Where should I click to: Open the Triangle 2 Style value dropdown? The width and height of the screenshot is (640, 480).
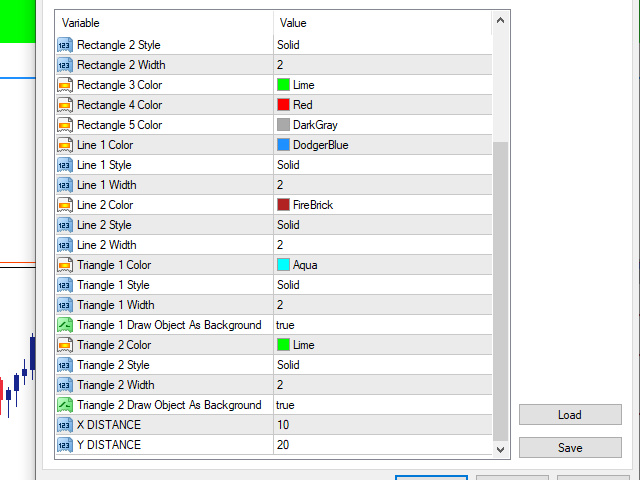380,365
